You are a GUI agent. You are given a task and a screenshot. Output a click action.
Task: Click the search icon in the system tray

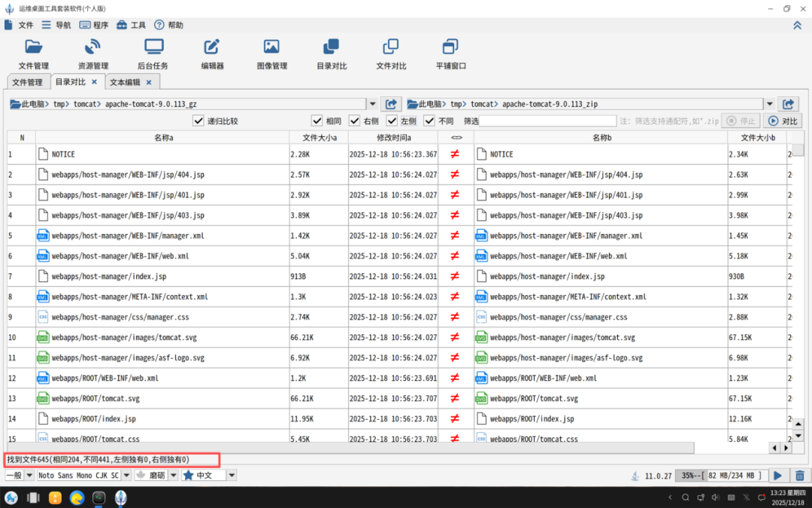pos(685,497)
